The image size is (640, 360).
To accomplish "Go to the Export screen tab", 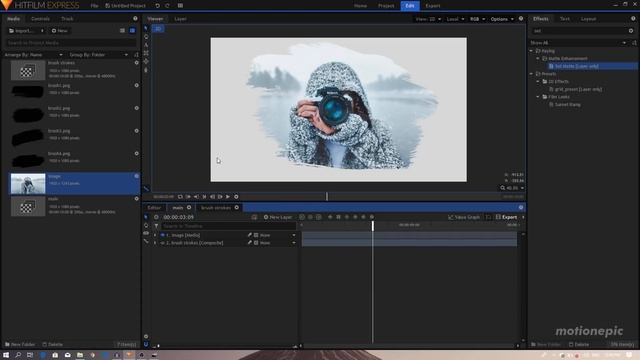I will pos(433,6).
